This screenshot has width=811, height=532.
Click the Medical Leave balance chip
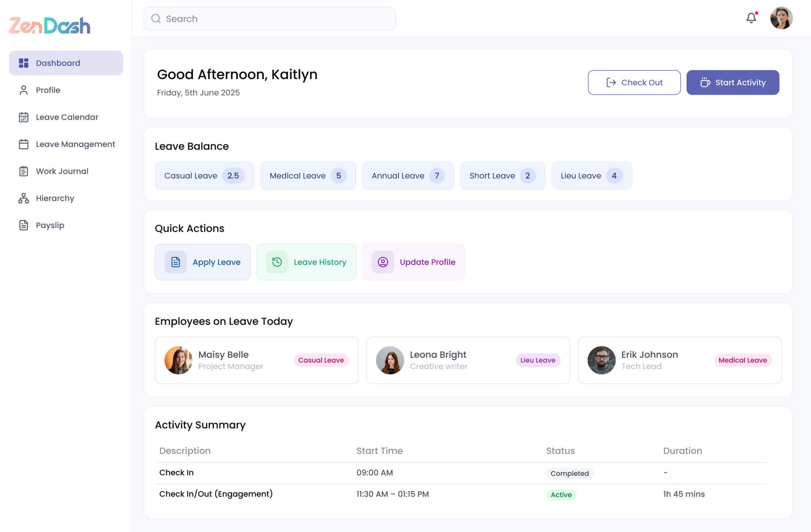pyautogui.click(x=308, y=175)
